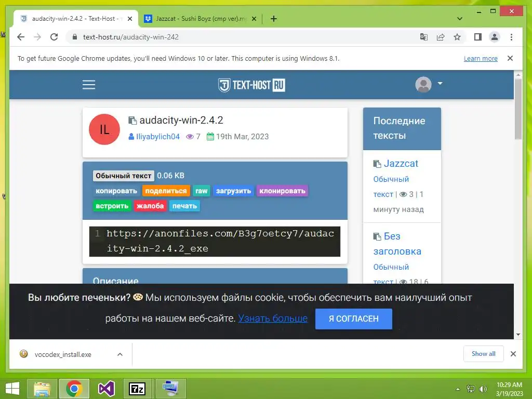This screenshot has width=532, height=399.
Task: Click the scrollbar down arrow
Action: pyautogui.click(x=518, y=335)
